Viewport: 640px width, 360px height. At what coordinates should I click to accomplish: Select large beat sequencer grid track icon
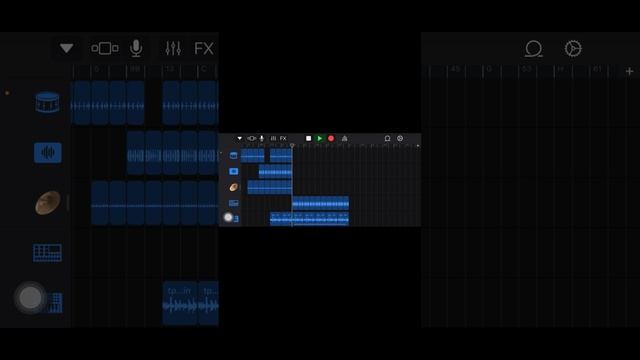[x=47, y=253]
